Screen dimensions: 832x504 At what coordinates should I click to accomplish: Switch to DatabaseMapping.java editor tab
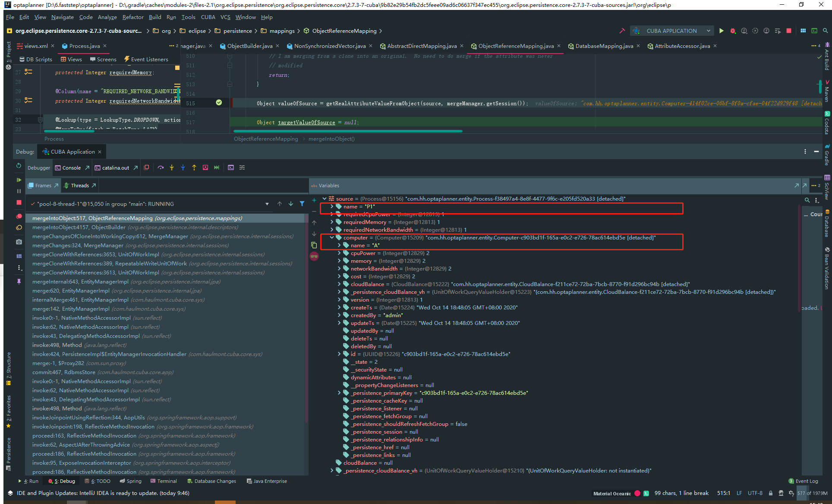pos(604,46)
